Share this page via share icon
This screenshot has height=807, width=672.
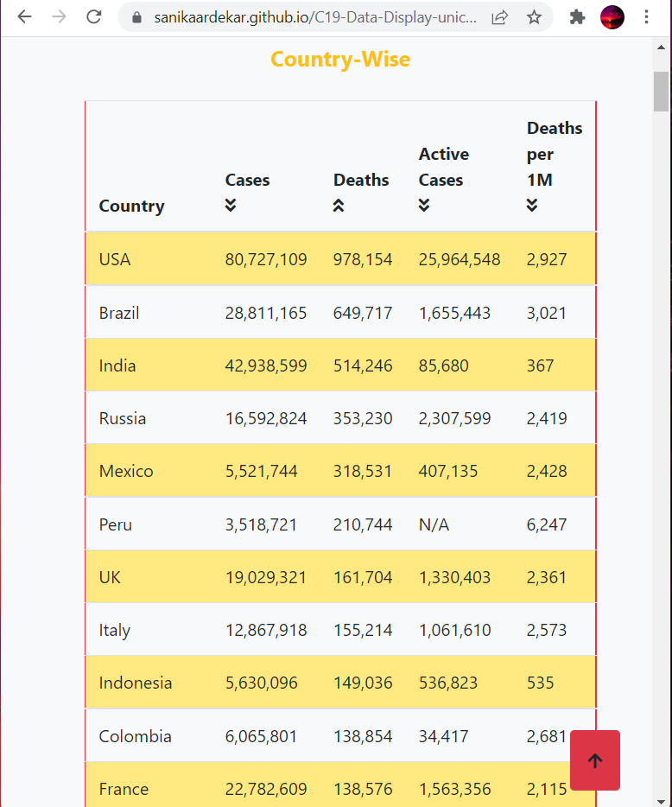coord(499,17)
